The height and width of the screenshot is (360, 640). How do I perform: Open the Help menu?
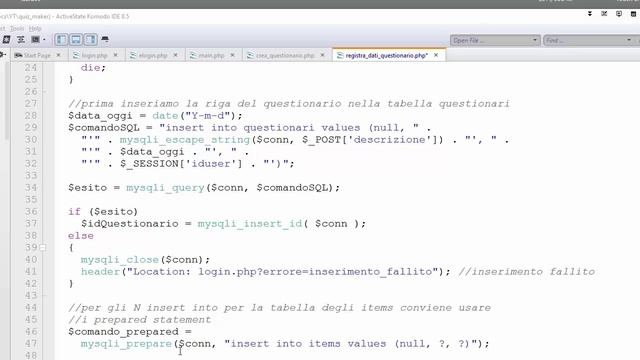(x=35, y=29)
